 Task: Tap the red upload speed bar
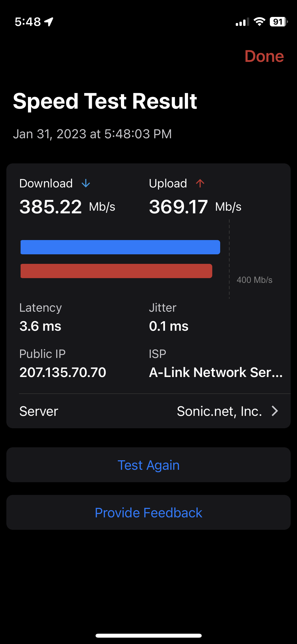(116, 271)
